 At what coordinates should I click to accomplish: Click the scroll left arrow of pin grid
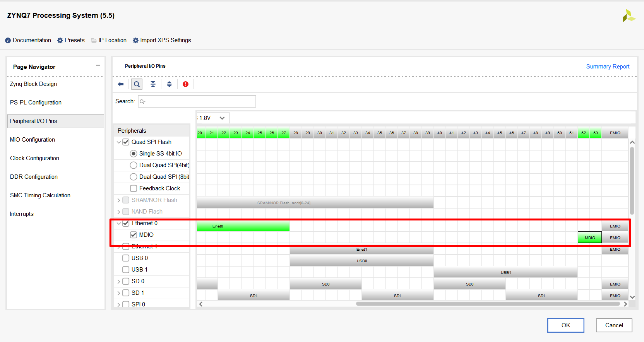[x=201, y=304]
